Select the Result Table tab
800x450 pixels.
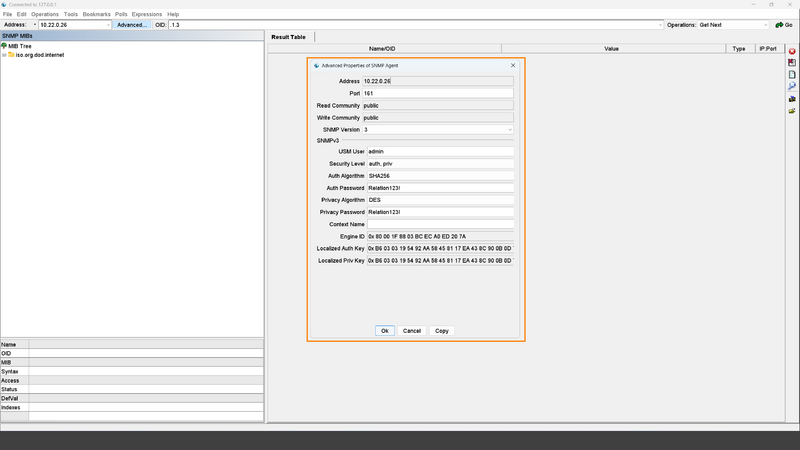pos(288,37)
